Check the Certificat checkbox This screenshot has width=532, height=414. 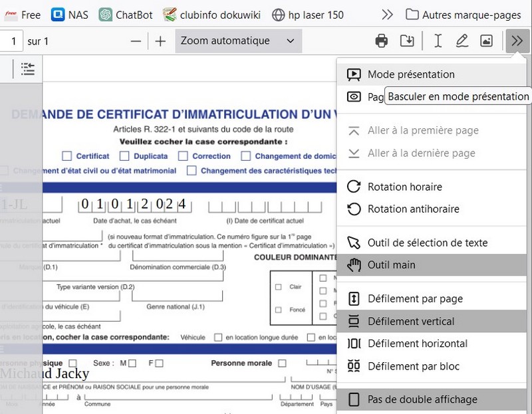[x=66, y=156]
